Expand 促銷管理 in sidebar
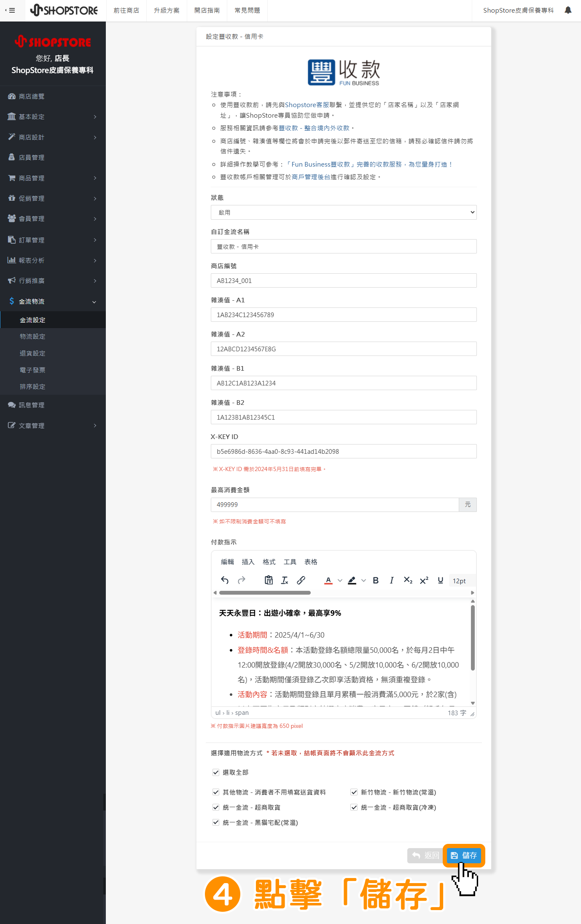The height and width of the screenshot is (924, 581). click(53, 198)
